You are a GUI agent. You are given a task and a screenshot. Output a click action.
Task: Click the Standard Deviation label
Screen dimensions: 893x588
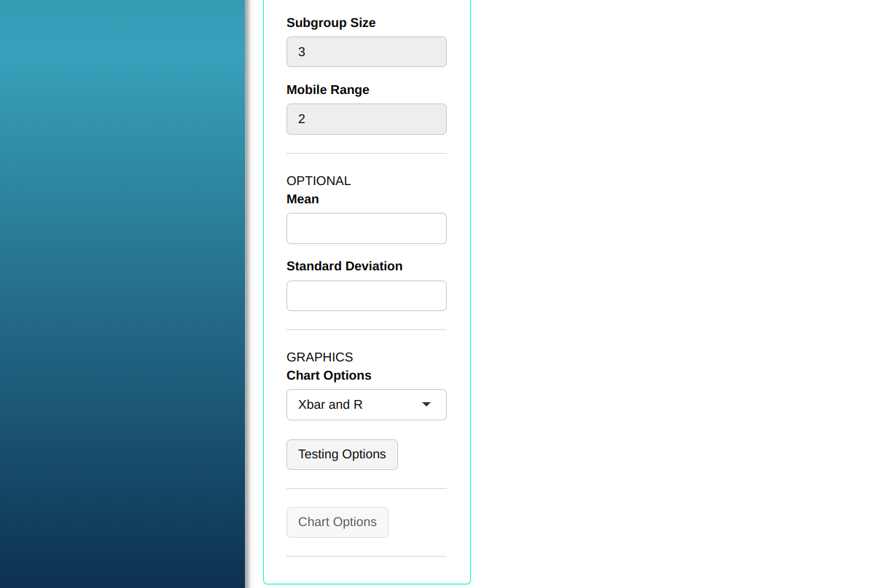[344, 266]
